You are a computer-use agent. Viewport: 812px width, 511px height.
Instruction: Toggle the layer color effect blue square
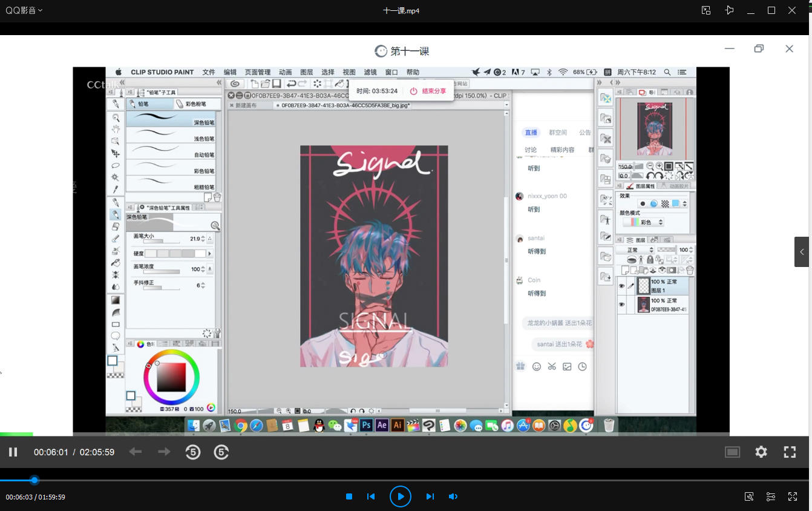pos(676,204)
